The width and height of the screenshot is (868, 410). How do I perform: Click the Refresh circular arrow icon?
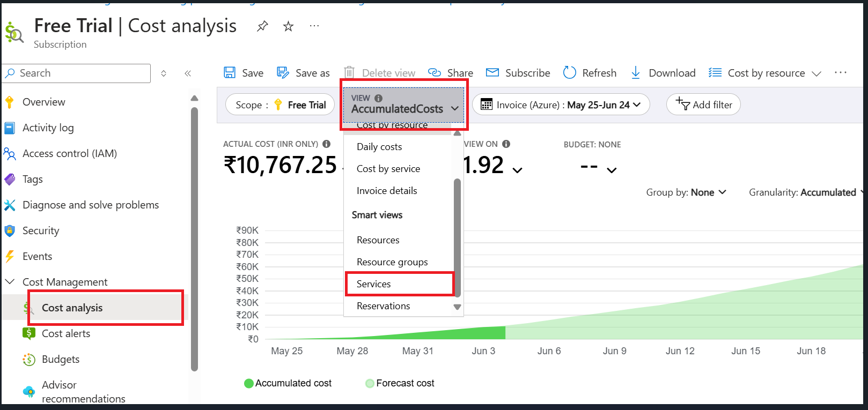[570, 72]
